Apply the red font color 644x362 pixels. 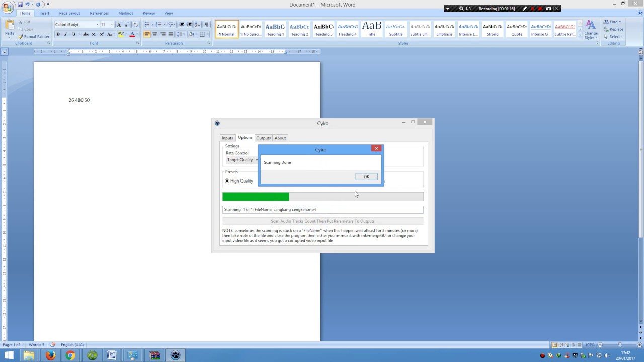132,34
